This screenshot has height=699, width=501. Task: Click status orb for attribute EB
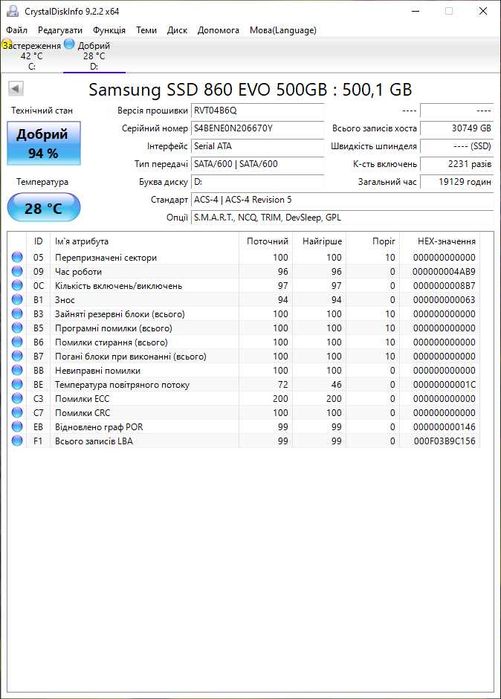tap(17, 427)
